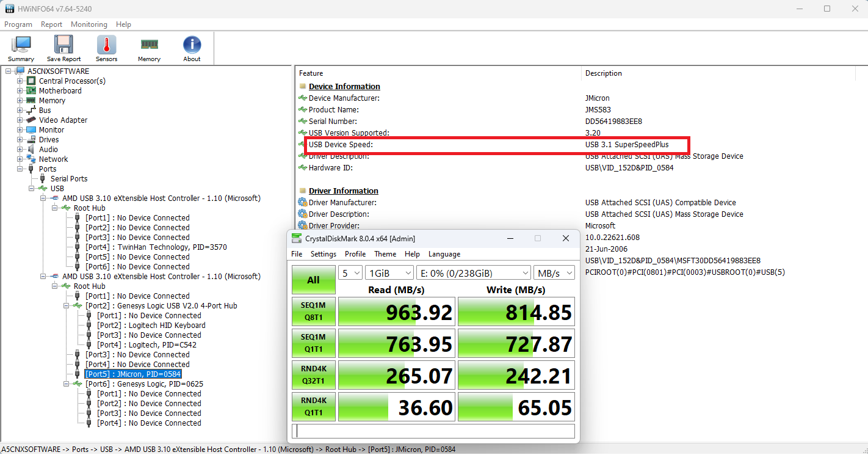Image resolution: width=868 pixels, height=455 pixels.
Task: Click the Network tree icon
Action: pyautogui.click(x=31, y=159)
